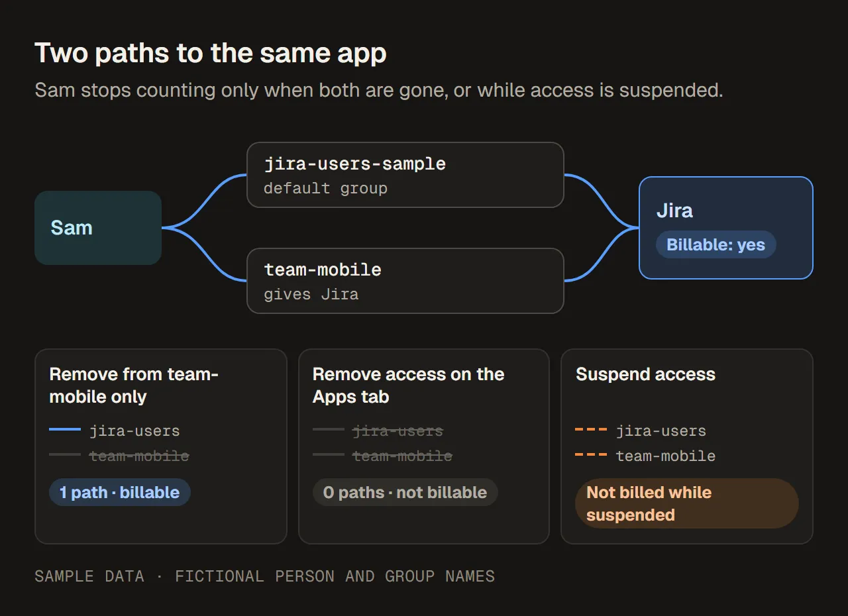This screenshot has width=848, height=616.
Task: Select the team-mobile group box in the diagram
Action: click(x=405, y=281)
